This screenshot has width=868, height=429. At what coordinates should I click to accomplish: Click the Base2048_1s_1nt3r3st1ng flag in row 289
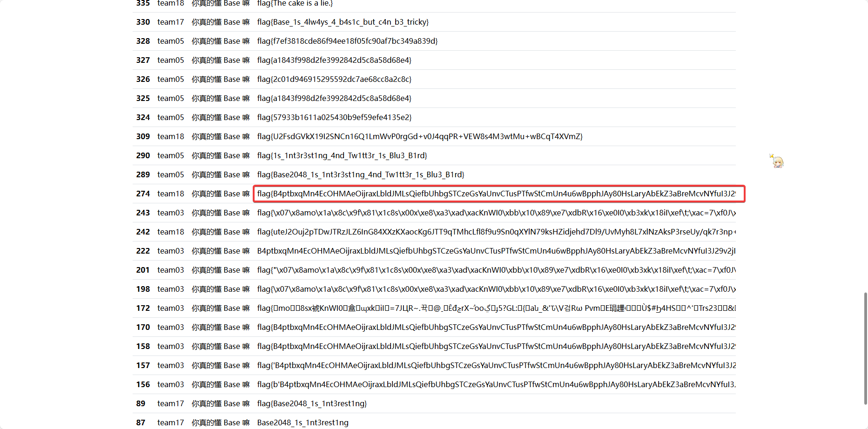360,174
